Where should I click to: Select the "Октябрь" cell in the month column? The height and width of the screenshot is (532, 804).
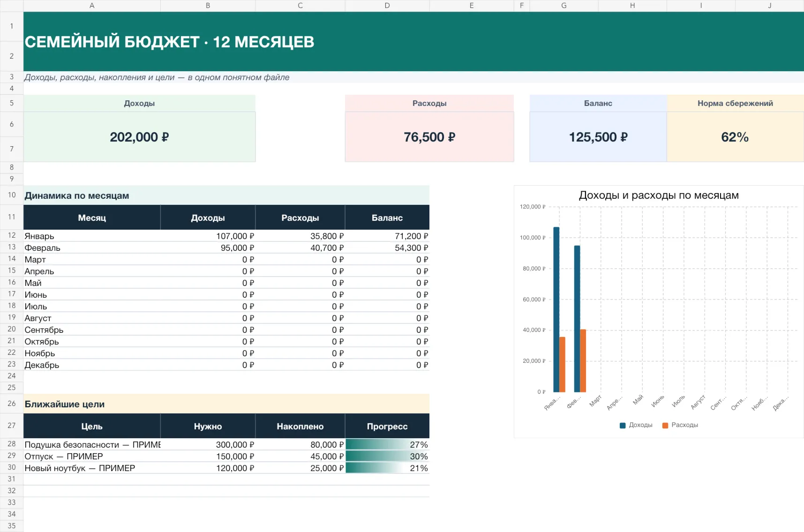(x=92, y=341)
